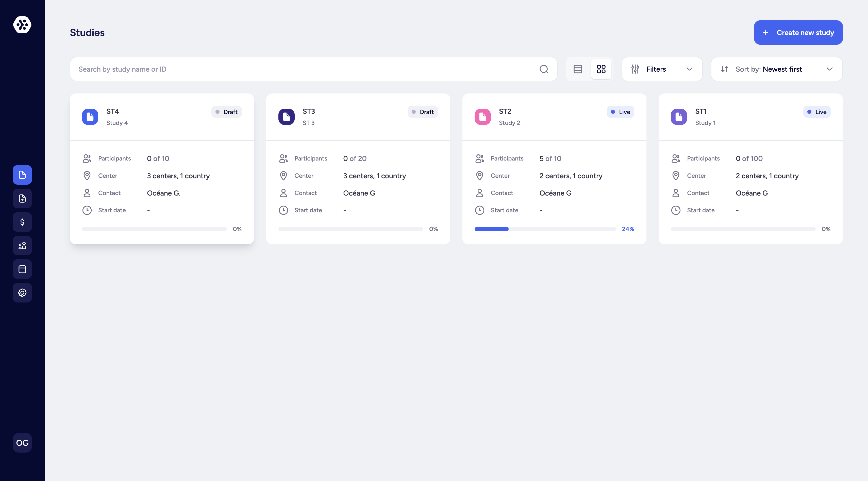
Task: Click the Live status badge on ST1
Action: tap(817, 111)
